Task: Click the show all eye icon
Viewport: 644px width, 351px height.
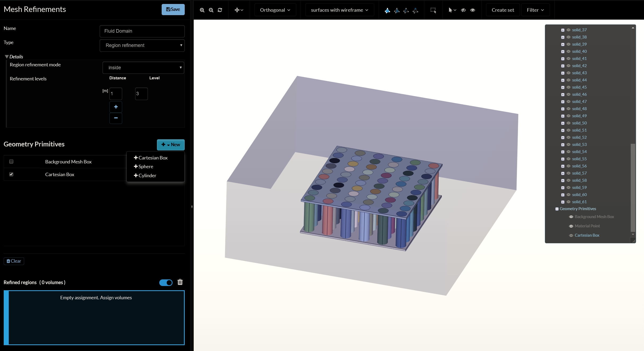Action: [473, 10]
